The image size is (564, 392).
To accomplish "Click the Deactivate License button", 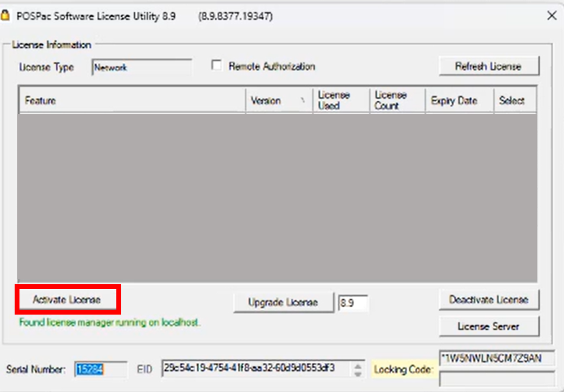I will pos(489,299).
